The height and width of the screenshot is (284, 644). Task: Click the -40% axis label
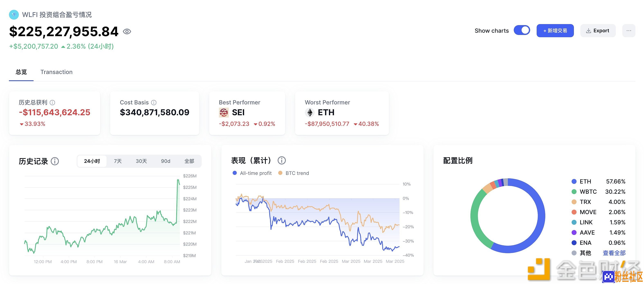408,256
